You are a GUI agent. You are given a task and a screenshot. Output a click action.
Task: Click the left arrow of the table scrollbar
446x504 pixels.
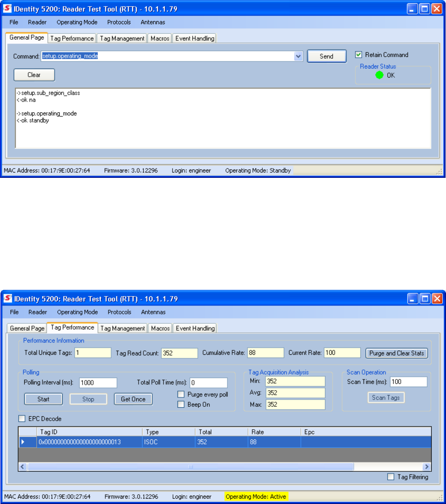[22, 466]
